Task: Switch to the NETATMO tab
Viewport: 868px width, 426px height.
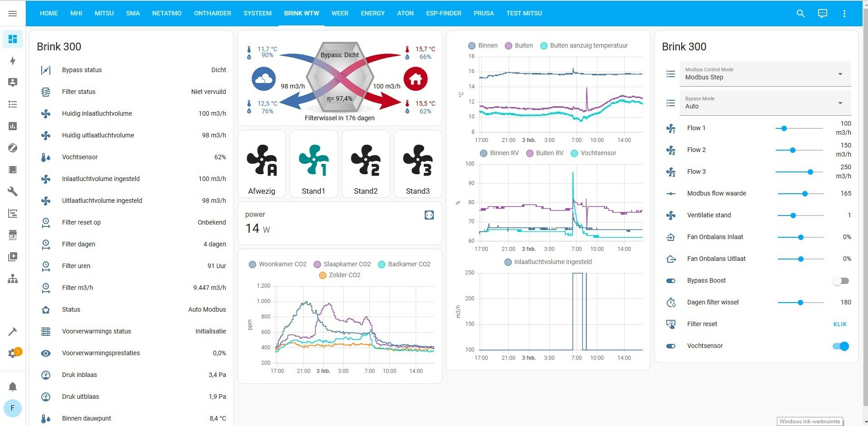Action: [167, 13]
